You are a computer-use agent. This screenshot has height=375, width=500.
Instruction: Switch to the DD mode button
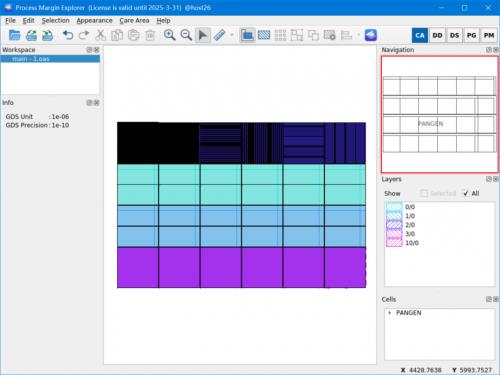pyautogui.click(x=437, y=35)
